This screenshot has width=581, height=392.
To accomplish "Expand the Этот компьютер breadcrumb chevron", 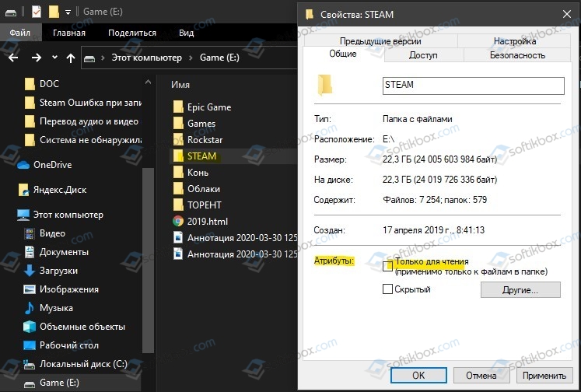I will click(191, 58).
